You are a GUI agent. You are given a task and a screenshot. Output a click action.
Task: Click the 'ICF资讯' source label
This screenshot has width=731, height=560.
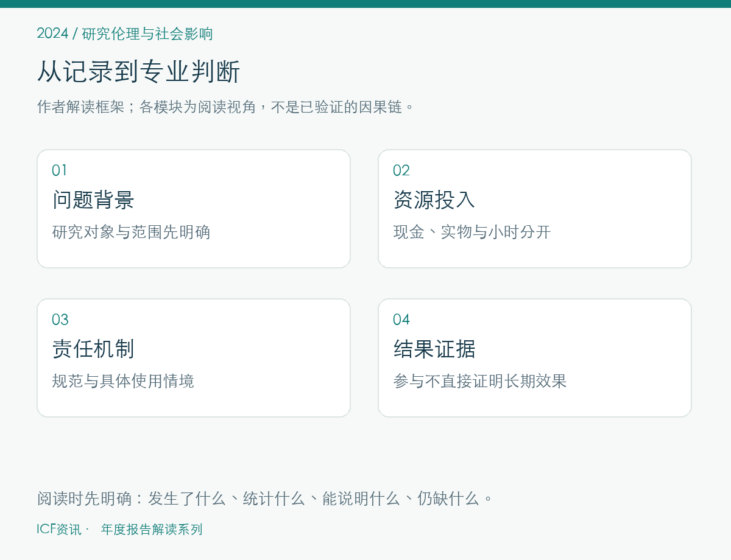coord(59,530)
